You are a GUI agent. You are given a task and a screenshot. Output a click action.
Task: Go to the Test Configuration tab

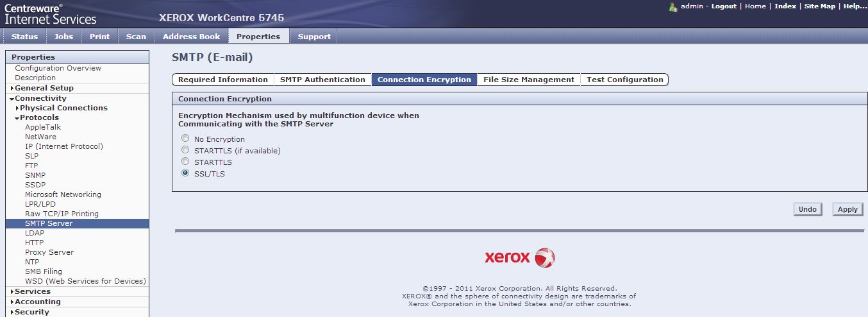click(624, 80)
